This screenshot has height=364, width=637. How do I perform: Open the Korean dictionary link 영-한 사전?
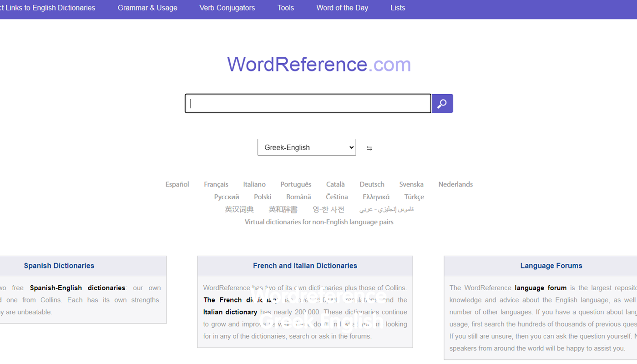[x=329, y=209]
